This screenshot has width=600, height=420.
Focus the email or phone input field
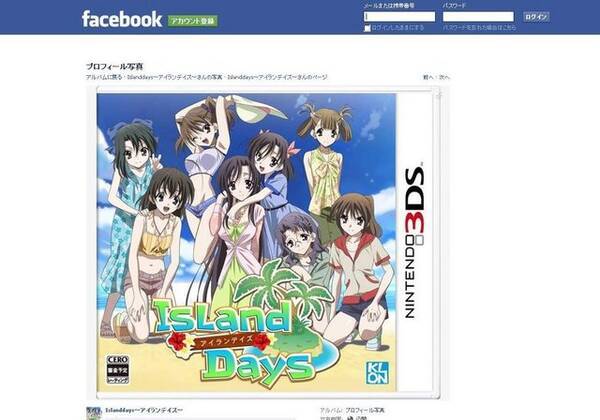[399, 16]
